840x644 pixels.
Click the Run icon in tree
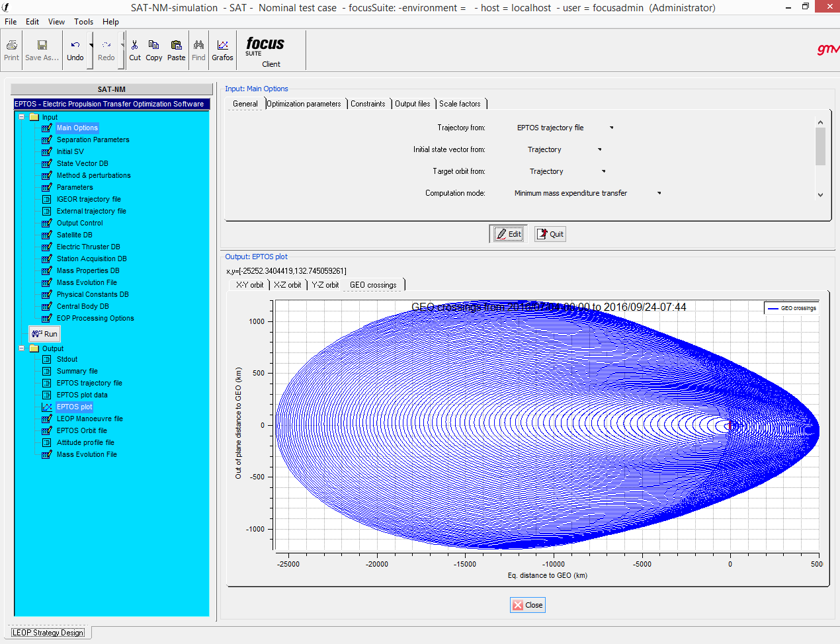38,334
